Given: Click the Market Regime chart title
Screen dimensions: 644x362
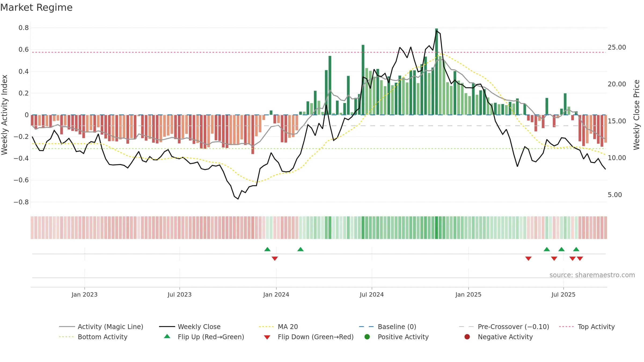Looking at the screenshot, I should point(36,8).
